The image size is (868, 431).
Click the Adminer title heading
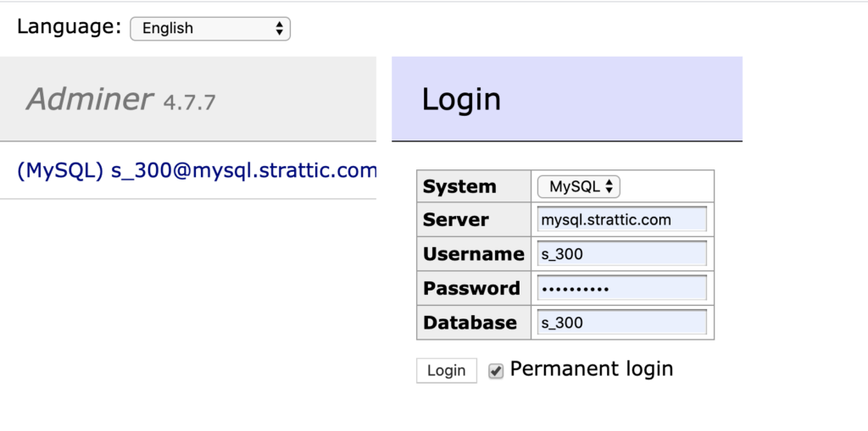pyautogui.click(x=89, y=100)
